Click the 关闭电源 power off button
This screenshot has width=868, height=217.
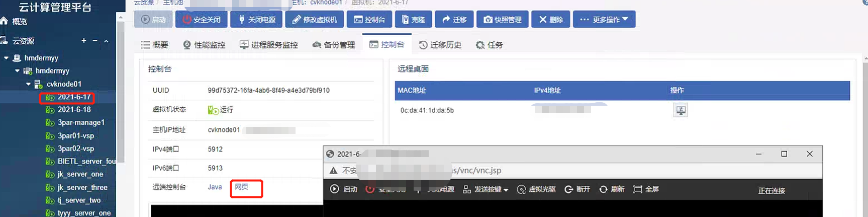[x=256, y=19]
